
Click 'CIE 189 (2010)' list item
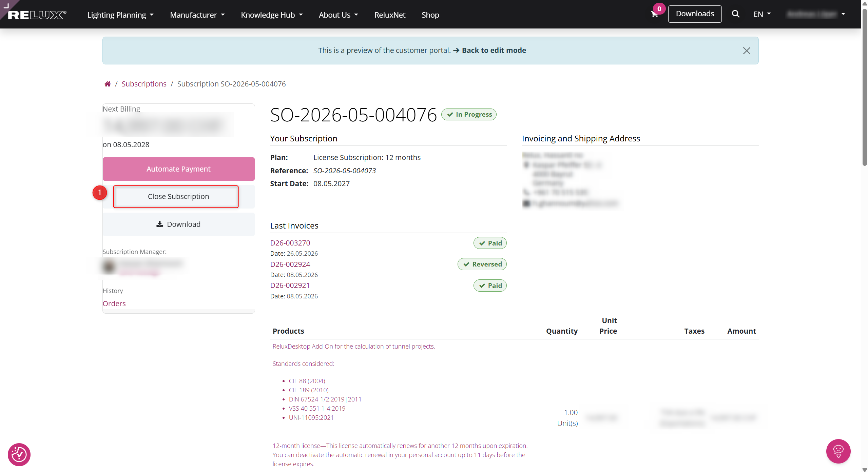click(309, 390)
